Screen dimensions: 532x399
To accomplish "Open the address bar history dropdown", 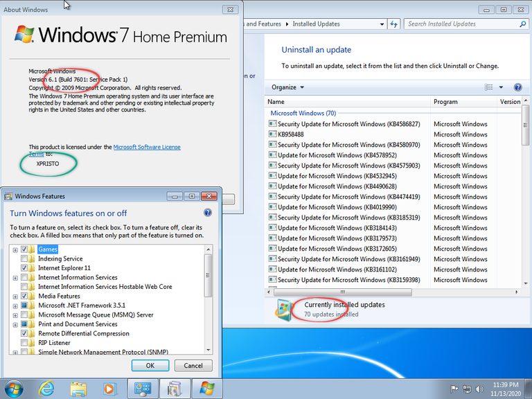I will tap(382, 24).
